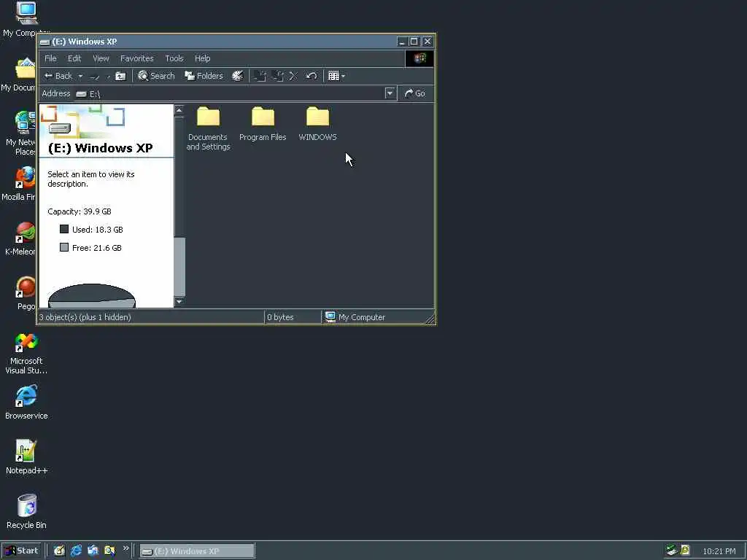Launch Internet Explorer from quick launch
Image resolution: width=747 pixels, height=560 pixels.
[76, 551]
